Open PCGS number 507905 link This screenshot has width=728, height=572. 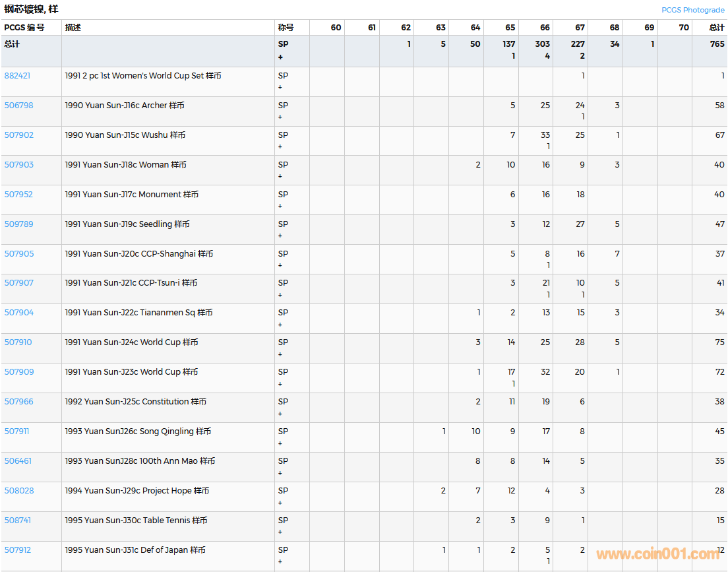pyautogui.click(x=18, y=254)
